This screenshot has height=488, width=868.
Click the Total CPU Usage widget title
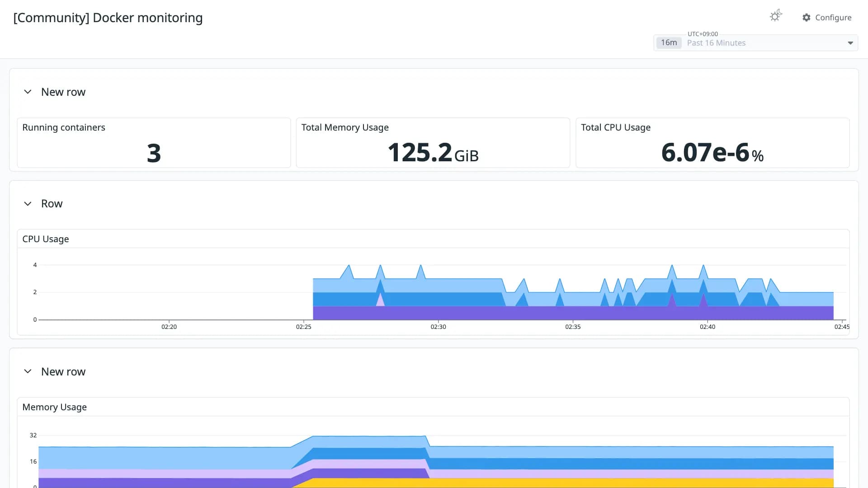pyautogui.click(x=615, y=127)
